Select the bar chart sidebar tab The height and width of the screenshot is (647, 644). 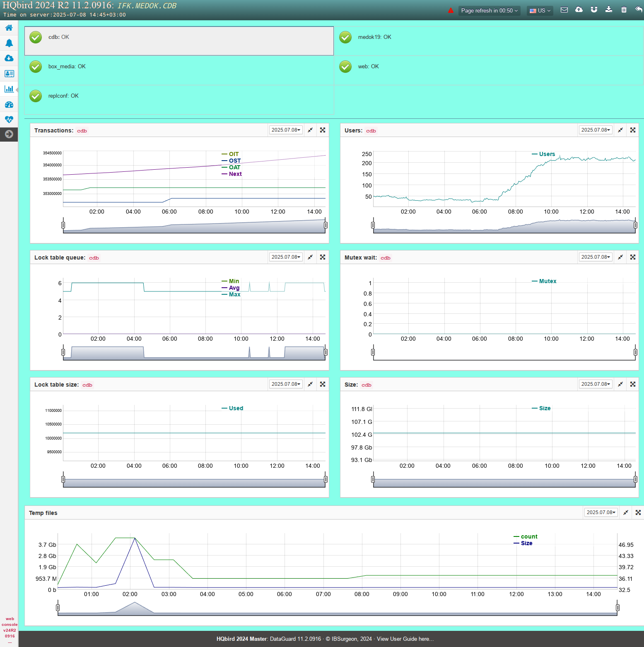[9, 89]
